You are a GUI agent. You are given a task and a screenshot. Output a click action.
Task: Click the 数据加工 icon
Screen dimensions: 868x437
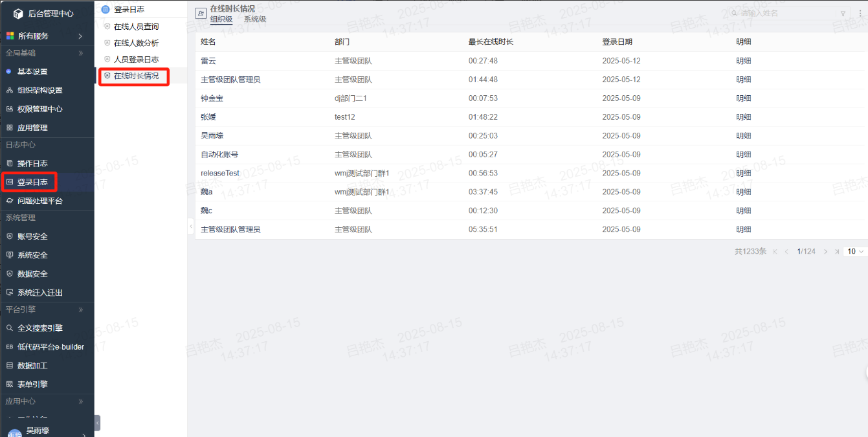[9, 366]
